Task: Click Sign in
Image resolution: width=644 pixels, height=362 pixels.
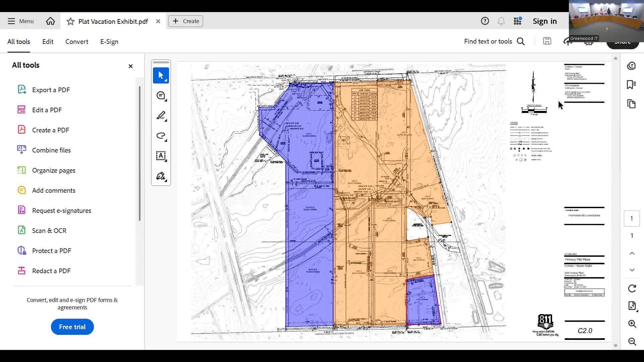Action: pyautogui.click(x=544, y=21)
